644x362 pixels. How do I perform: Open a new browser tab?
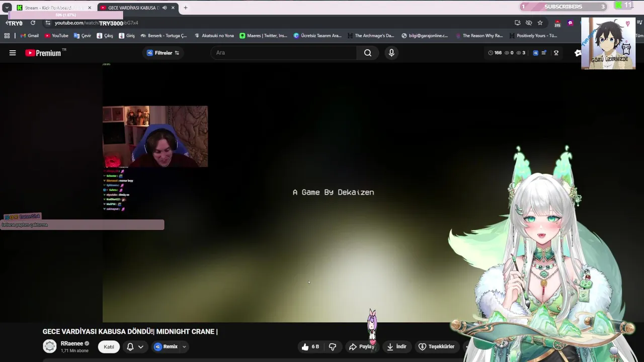(x=185, y=8)
